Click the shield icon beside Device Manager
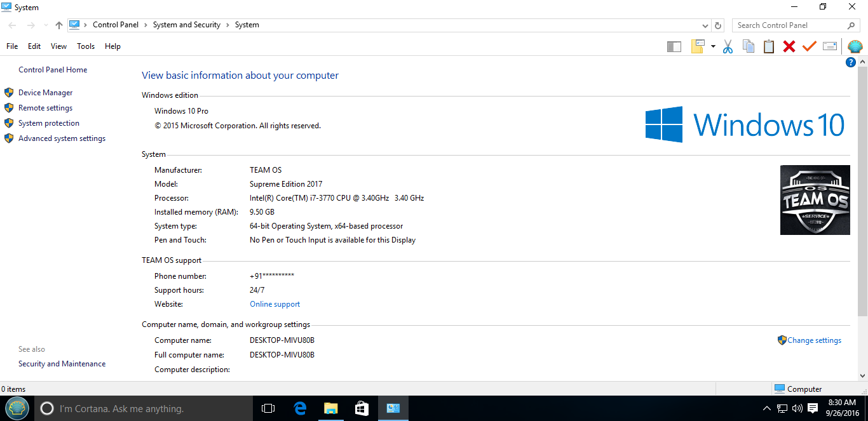 [x=9, y=93]
